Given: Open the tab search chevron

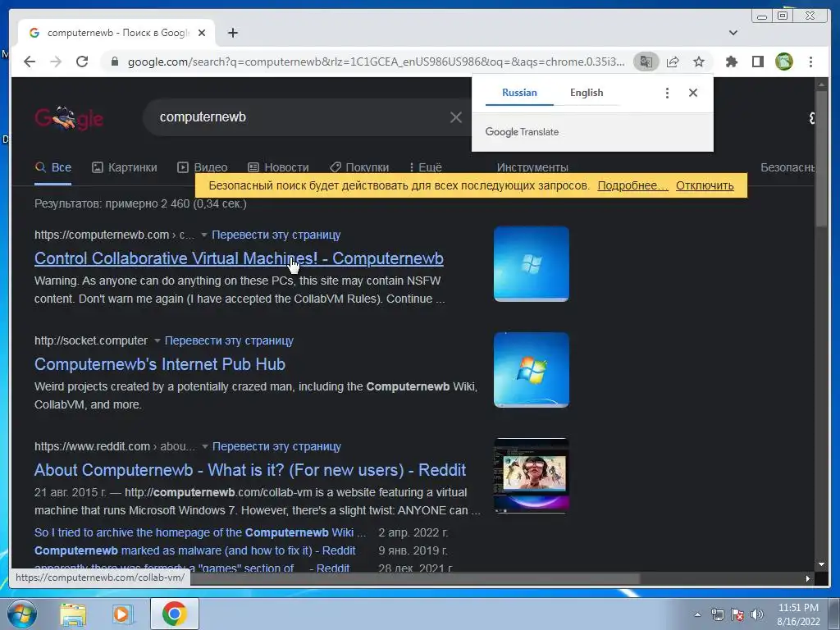Looking at the screenshot, I should coord(733,33).
